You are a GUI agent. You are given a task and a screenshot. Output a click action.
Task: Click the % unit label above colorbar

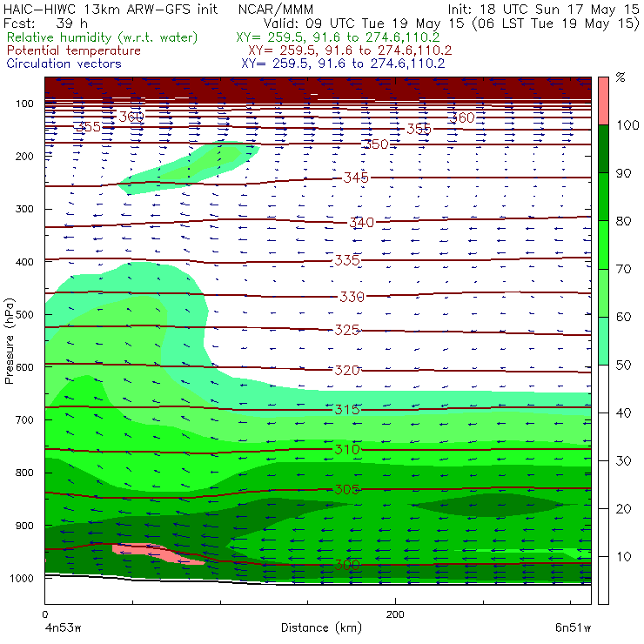[x=621, y=77]
